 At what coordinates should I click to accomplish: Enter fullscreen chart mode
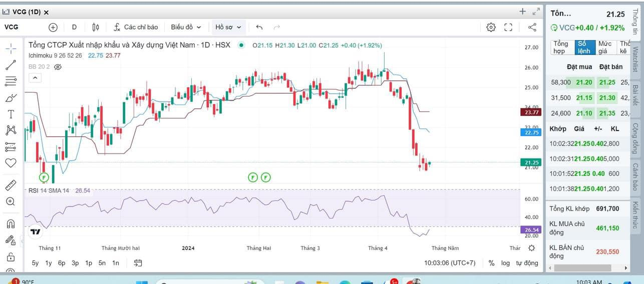[508, 27]
